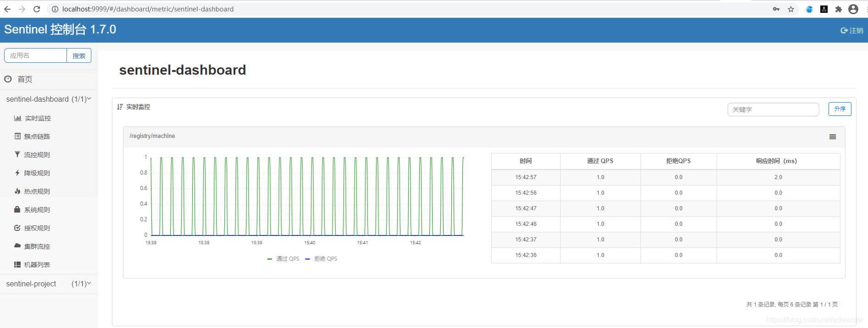The width and height of the screenshot is (868, 328).
Task: Reload the page with the refresh icon
Action: pyautogui.click(x=37, y=9)
